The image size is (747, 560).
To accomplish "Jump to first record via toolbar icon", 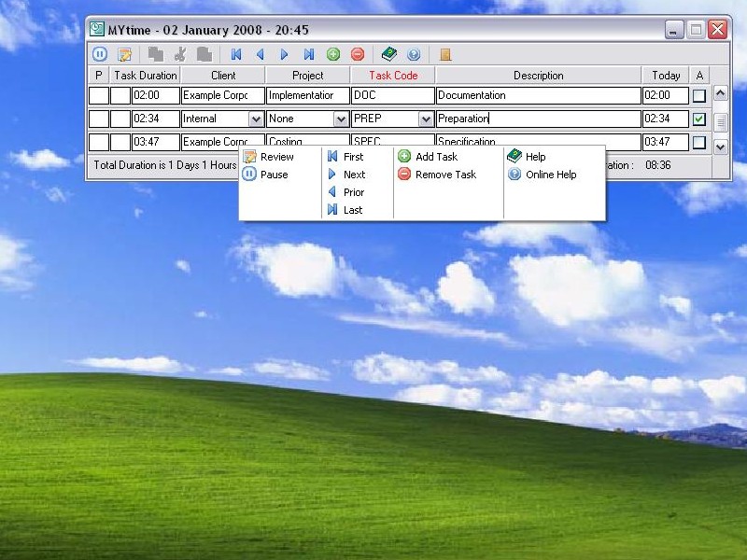I will 236,54.
